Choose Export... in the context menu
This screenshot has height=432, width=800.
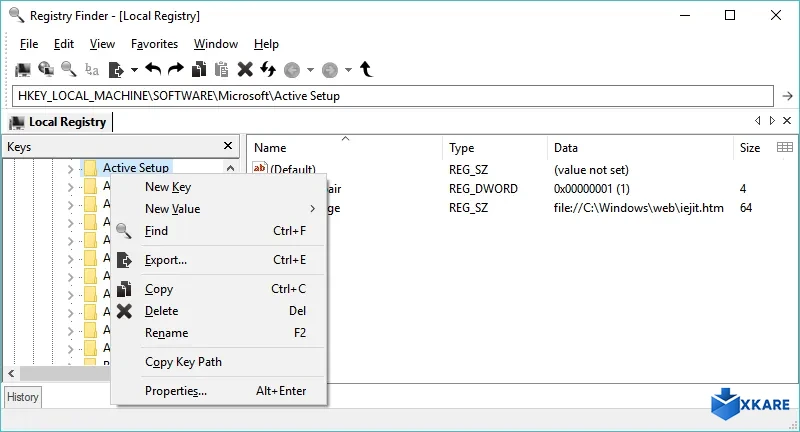[219, 260]
